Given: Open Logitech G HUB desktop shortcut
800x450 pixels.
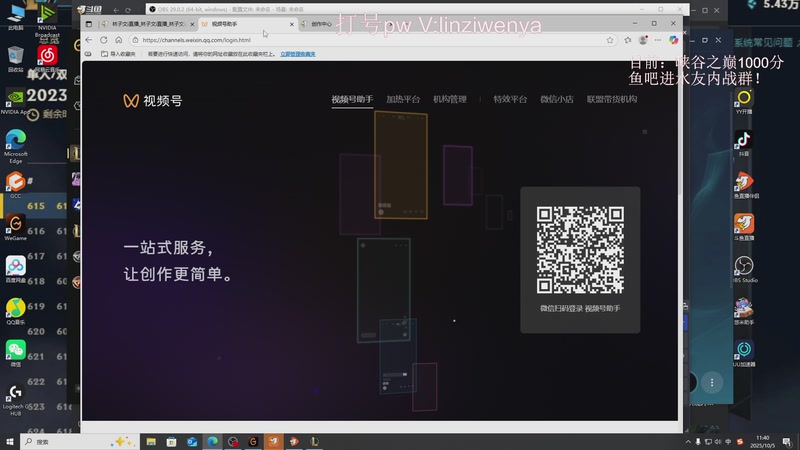Looking at the screenshot, I should [16, 399].
